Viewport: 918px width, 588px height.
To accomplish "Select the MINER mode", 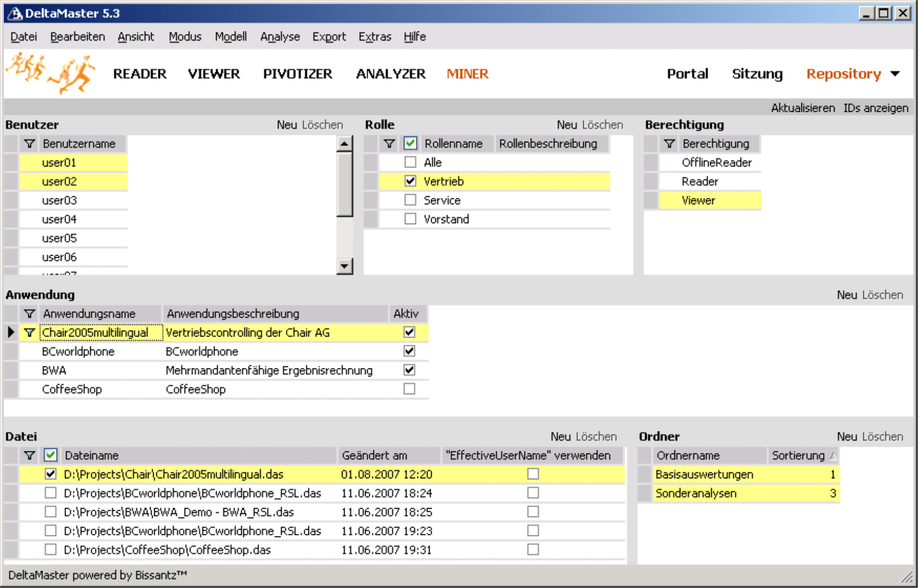I will pos(467,74).
